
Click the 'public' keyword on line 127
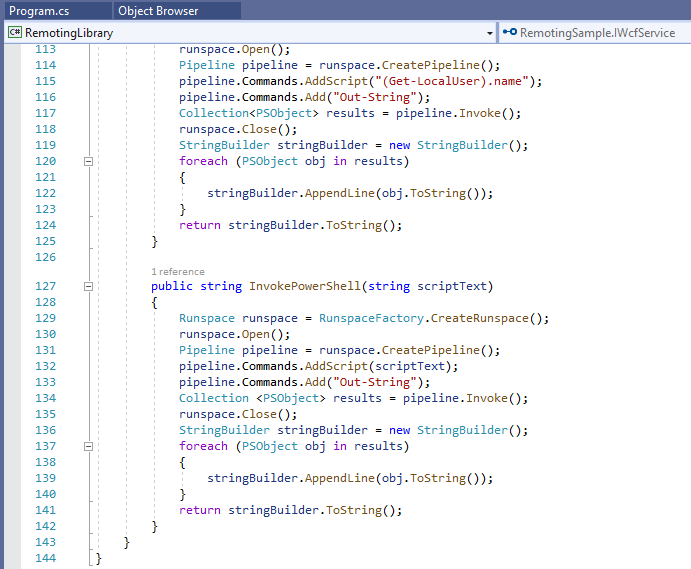pyautogui.click(x=172, y=286)
